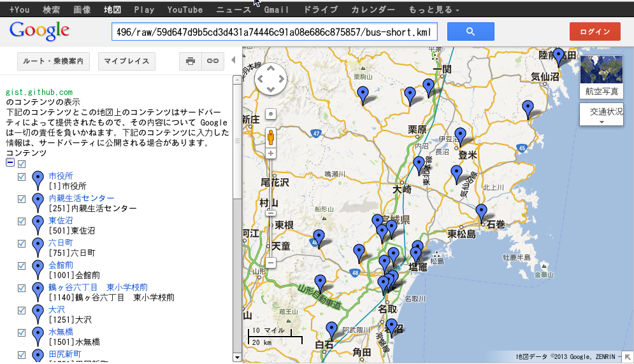Click the red ログイン button

coord(594,32)
